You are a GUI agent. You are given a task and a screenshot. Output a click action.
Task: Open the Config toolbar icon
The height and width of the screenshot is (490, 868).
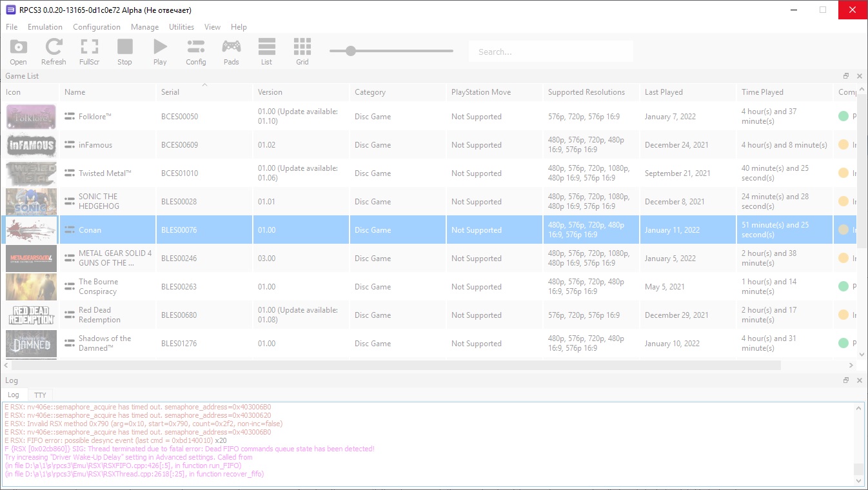(195, 52)
